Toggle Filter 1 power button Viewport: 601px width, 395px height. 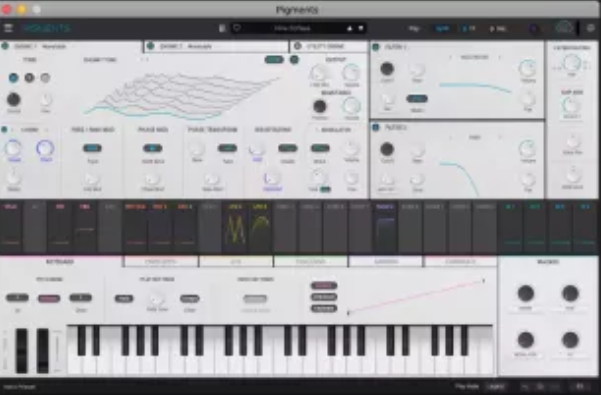(x=376, y=47)
